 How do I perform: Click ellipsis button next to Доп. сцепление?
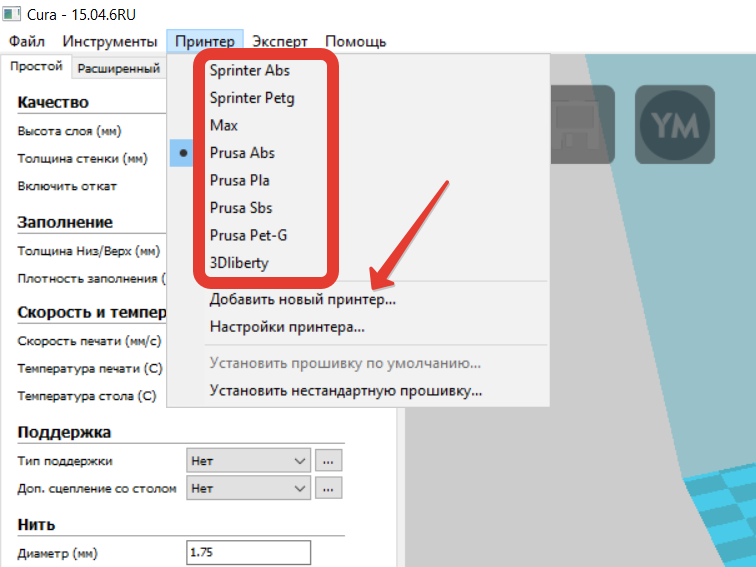[329, 488]
